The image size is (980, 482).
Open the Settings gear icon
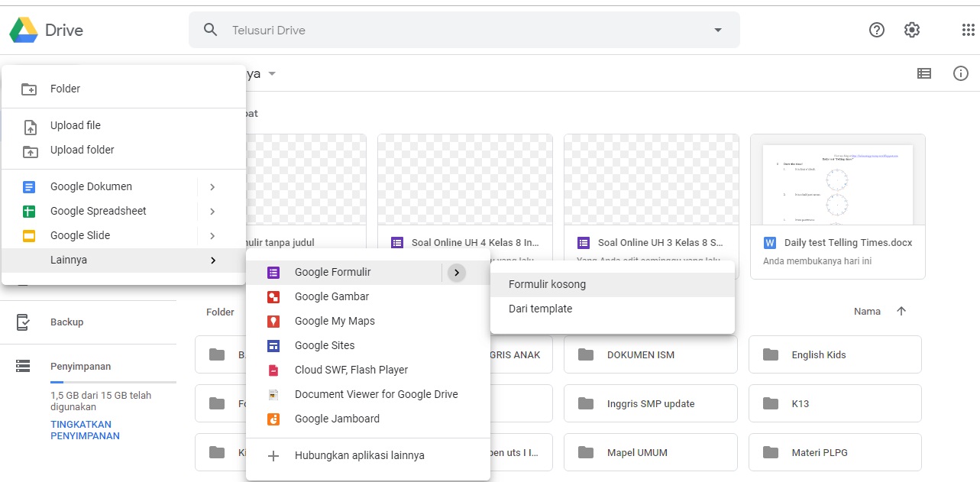[911, 30]
